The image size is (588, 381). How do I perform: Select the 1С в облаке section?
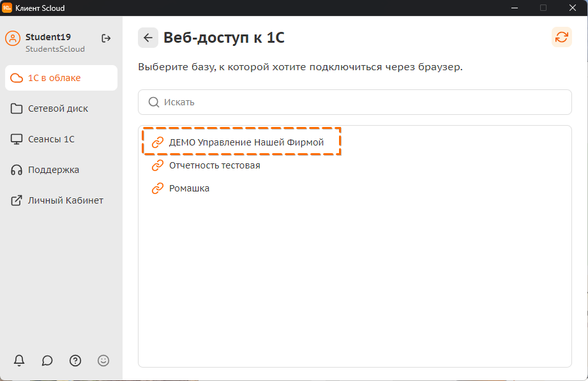coord(61,78)
